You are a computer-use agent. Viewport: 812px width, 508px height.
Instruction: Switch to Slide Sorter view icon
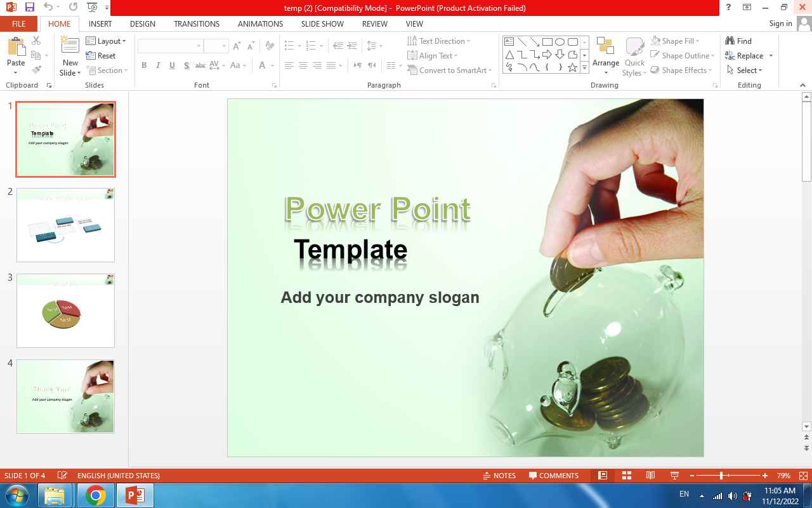(x=626, y=476)
